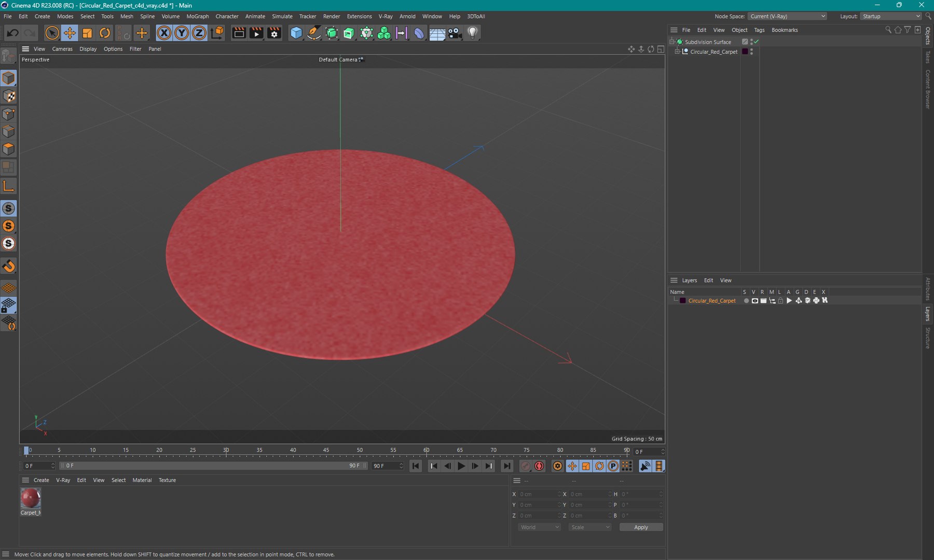
Task: Click the Undo arrow icon
Action: (x=12, y=33)
